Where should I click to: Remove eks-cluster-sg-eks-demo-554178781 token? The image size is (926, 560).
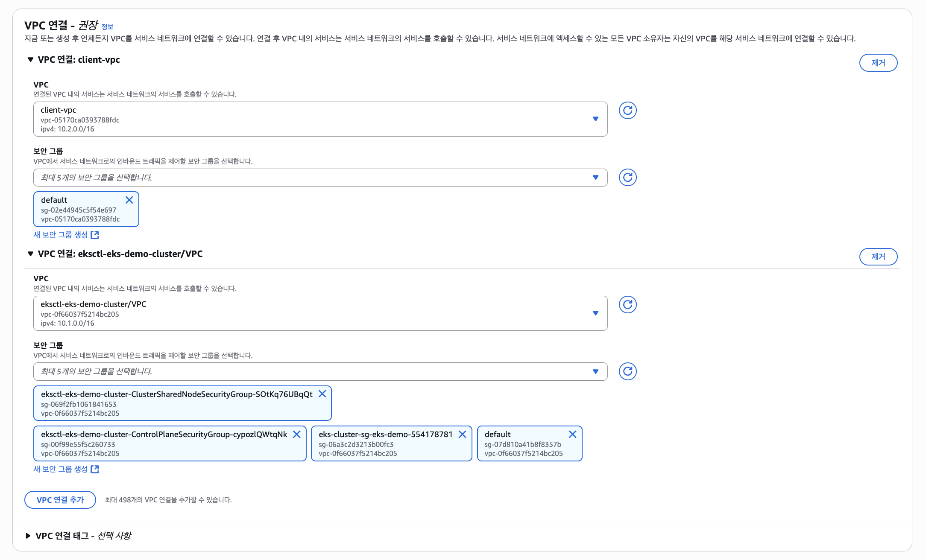coord(462,434)
